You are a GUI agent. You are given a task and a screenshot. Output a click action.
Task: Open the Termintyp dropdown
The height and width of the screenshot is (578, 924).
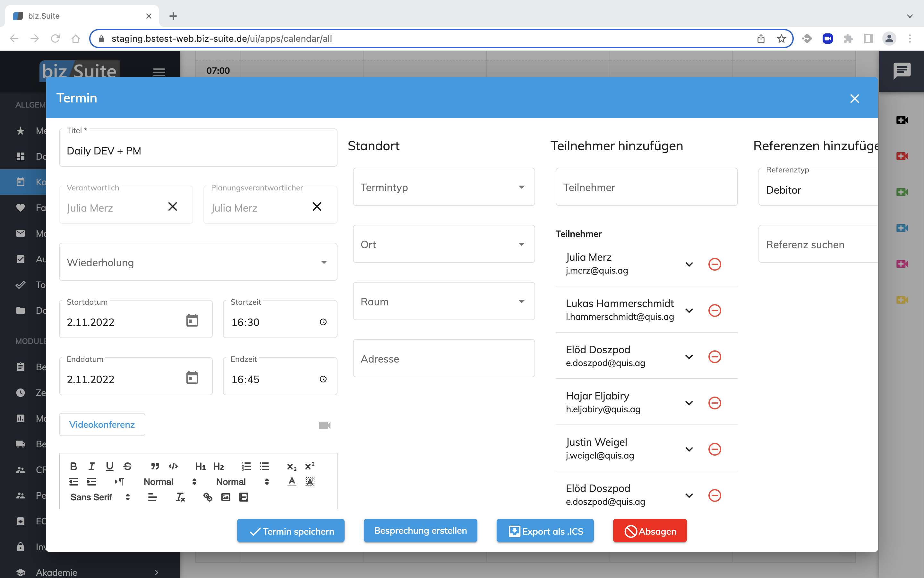tap(444, 187)
